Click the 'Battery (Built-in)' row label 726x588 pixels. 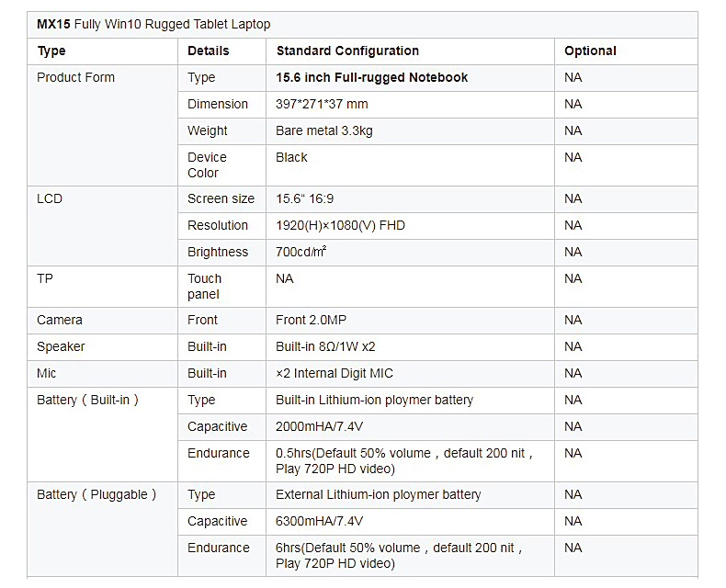87,401
